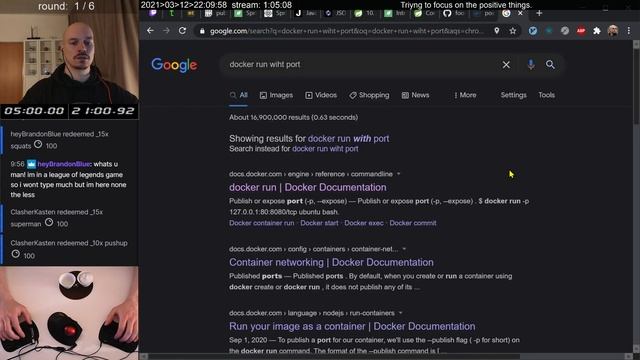The image size is (640, 360).
Task: Open the red ABP adblock extension
Action: 581,31
